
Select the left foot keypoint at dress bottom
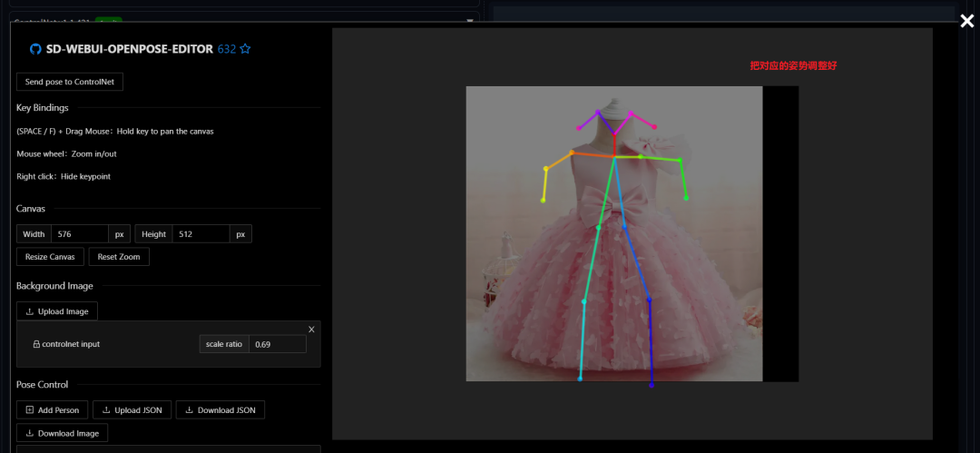pos(652,386)
